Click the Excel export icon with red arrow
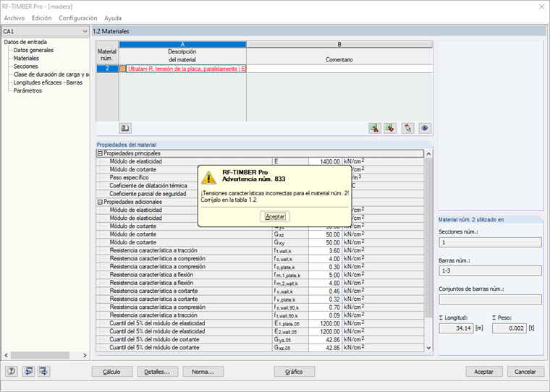550x392 pixels. point(375,128)
